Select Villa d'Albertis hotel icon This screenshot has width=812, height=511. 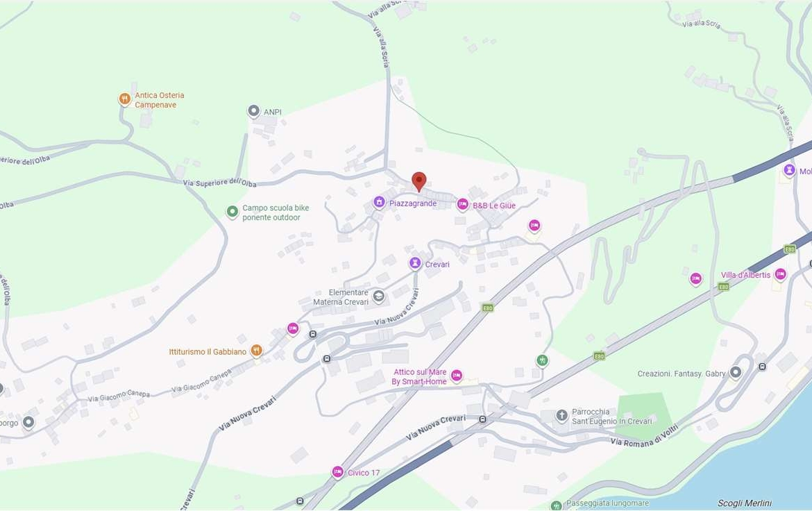click(x=780, y=274)
